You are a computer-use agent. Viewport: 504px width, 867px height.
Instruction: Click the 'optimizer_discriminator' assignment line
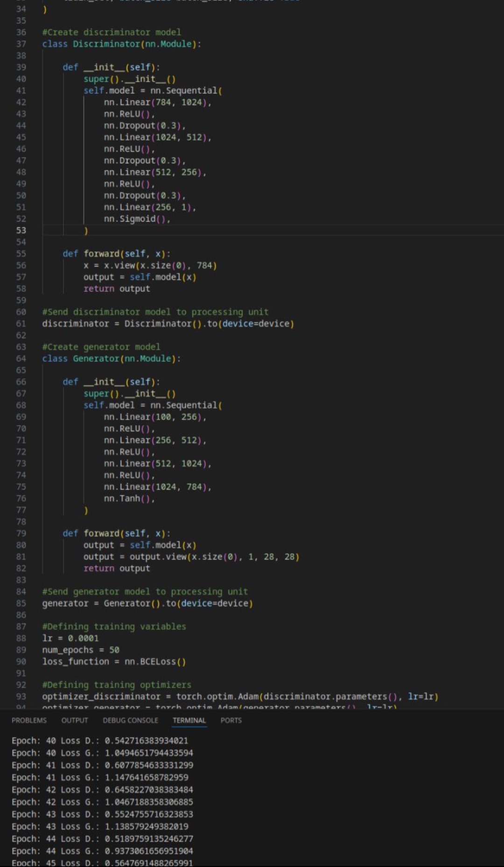[x=240, y=697]
